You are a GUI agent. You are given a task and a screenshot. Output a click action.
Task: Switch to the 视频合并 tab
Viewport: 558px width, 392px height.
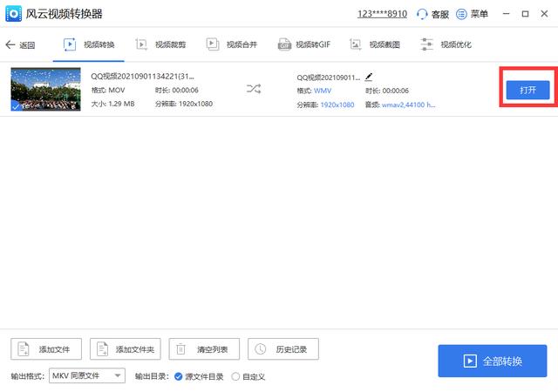(x=232, y=44)
